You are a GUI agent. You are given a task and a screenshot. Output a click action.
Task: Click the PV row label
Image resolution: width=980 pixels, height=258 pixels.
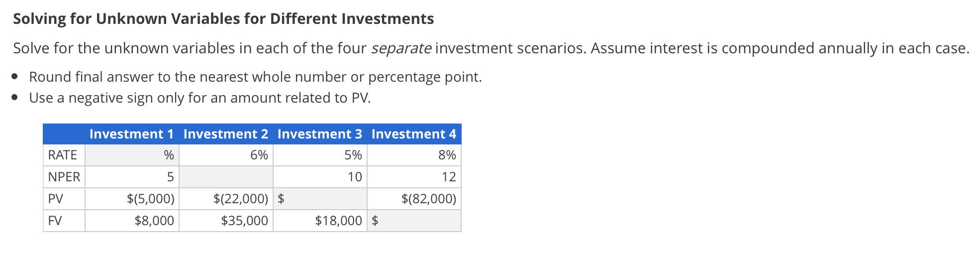click(56, 199)
